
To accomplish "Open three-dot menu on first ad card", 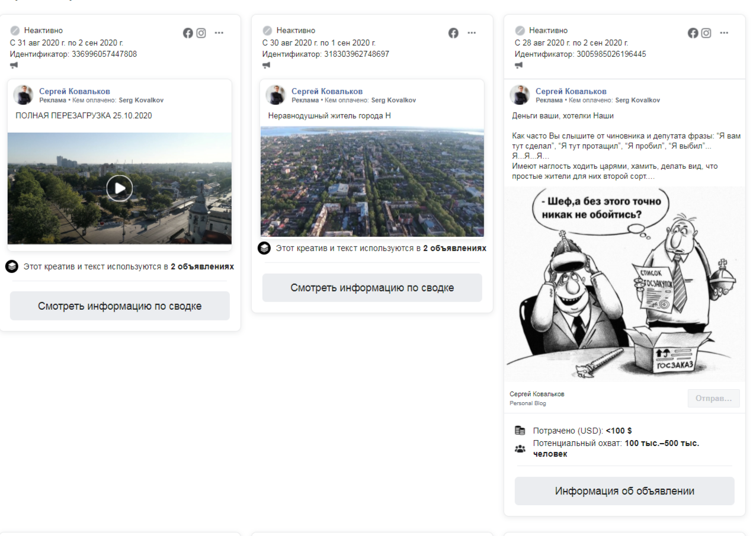I will tap(219, 33).
